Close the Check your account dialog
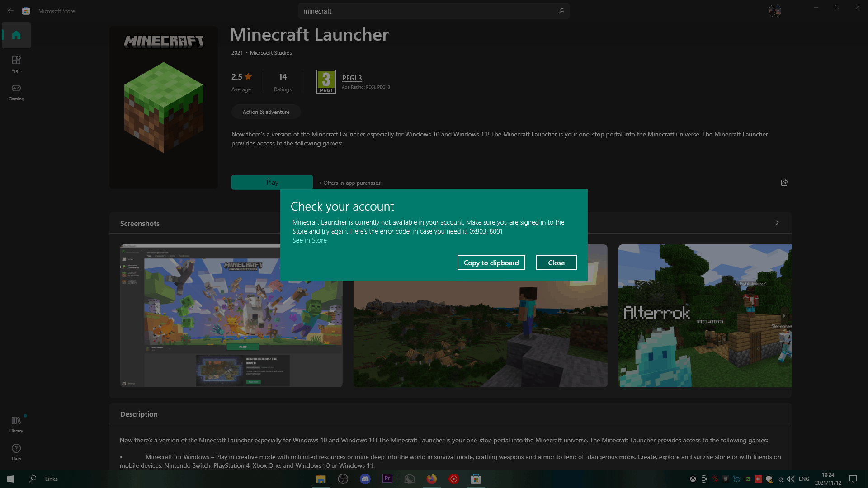Image resolution: width=868 pixels, height=488 pixels. pyautogui.click(x=556, y=263)
